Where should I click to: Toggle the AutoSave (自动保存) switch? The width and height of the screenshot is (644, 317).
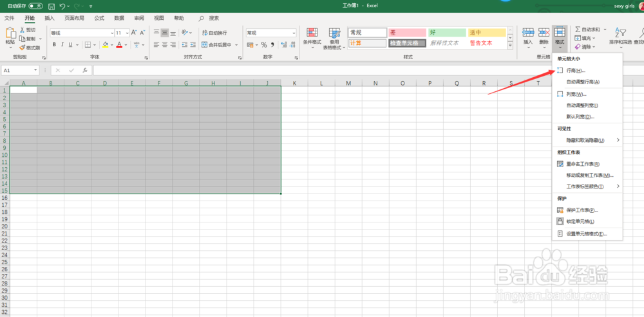click(x=35, y=6)
